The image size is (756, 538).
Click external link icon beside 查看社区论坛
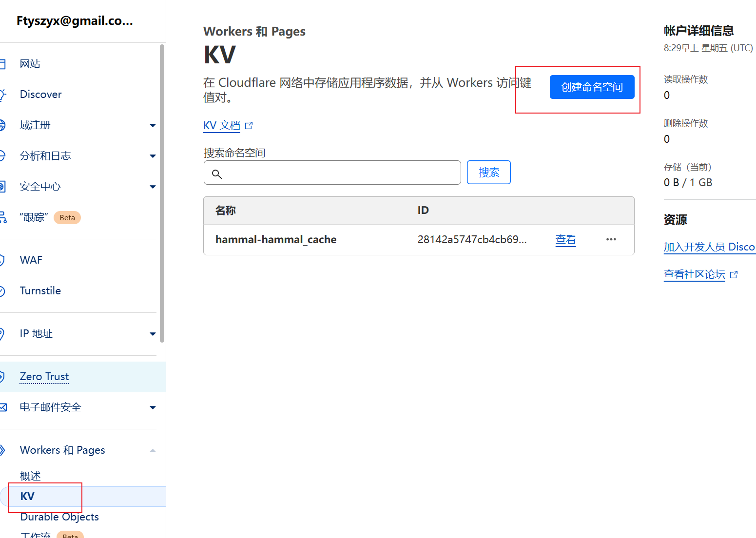tap(734, 275)
